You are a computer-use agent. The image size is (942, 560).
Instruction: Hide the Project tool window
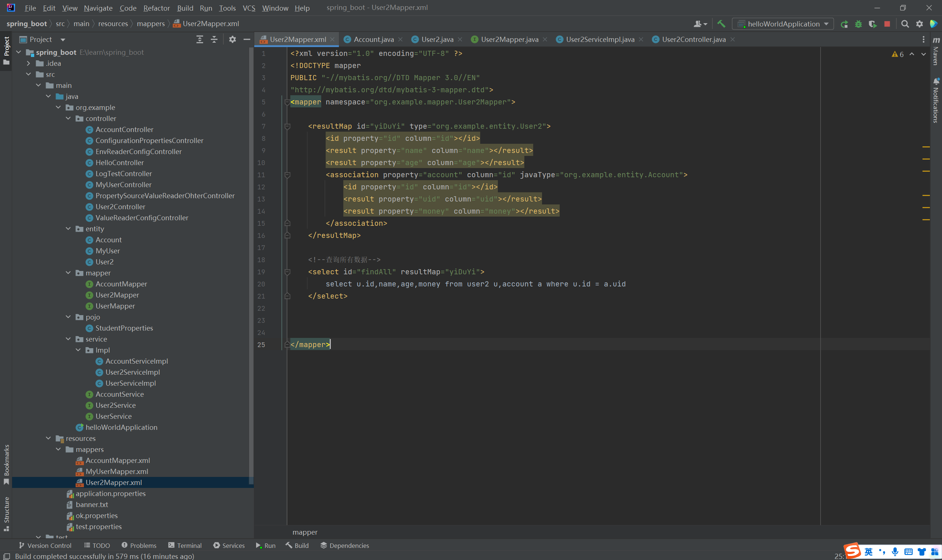(247, 39)
